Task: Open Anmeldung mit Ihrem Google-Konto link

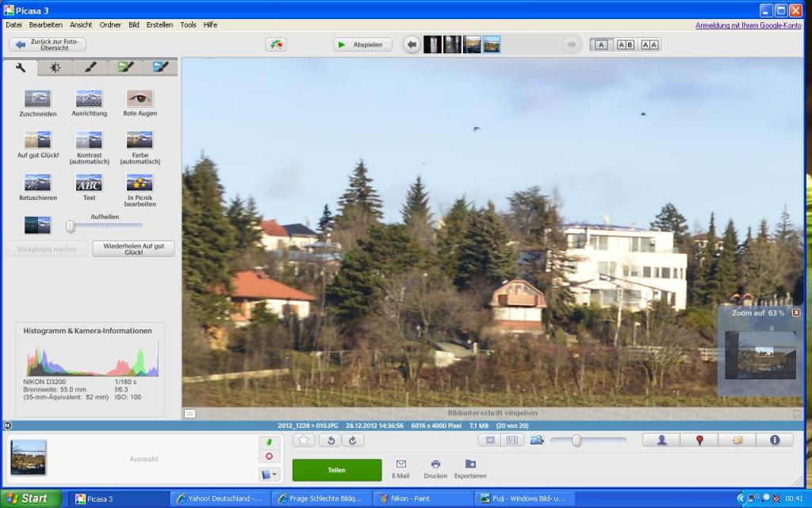Action: pyautogui.click(x=749, y=25)
